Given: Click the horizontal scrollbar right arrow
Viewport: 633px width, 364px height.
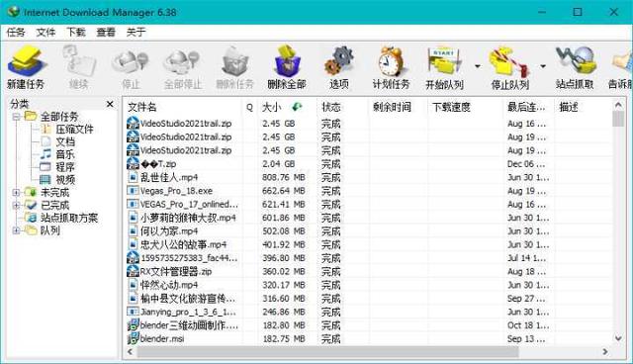Looking at the screenshot, I should coord(604,352).
